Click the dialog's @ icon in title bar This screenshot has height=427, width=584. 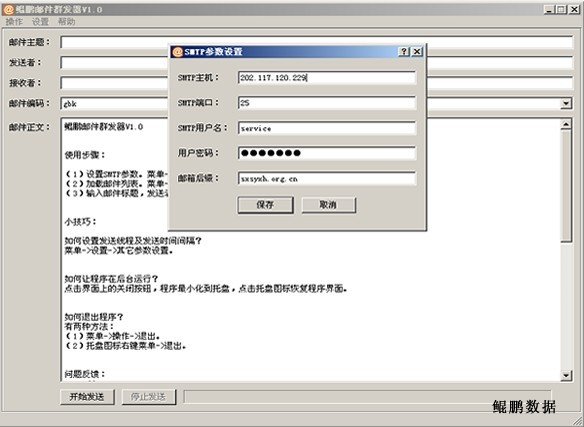point(177,51)
